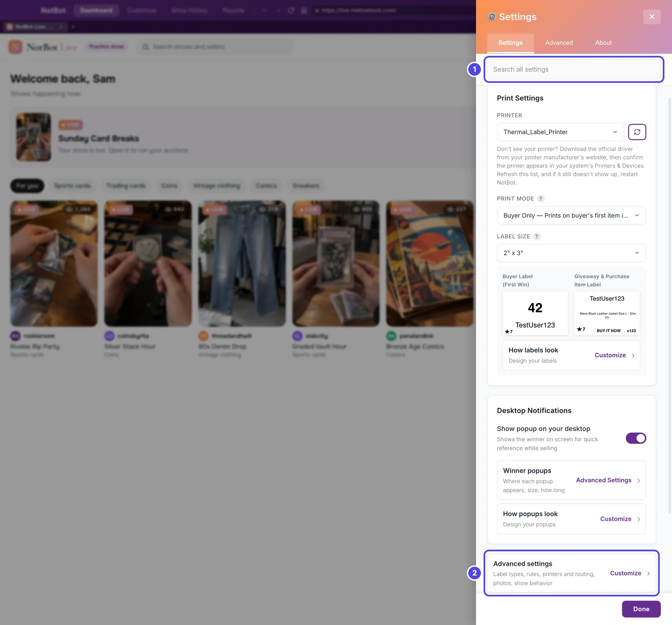Click Customize for How labels look
The image size is (672, 625).
click(610, 355)
